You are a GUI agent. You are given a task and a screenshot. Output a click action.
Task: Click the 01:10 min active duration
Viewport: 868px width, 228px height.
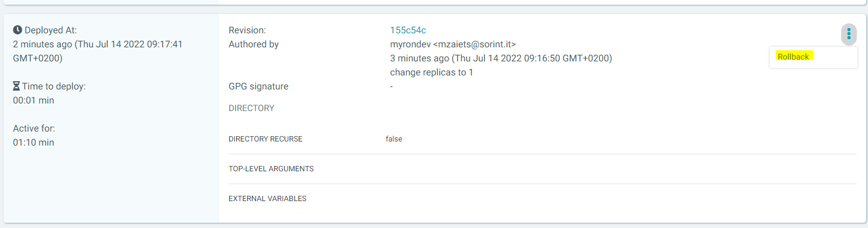tap(33, 143)
